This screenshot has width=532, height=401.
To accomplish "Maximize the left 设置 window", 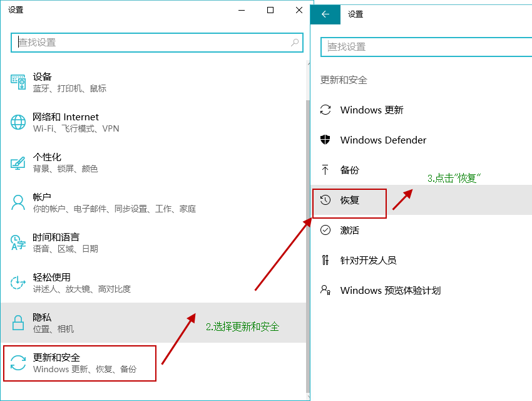I will pyautogui.click(x=270, y=10).
